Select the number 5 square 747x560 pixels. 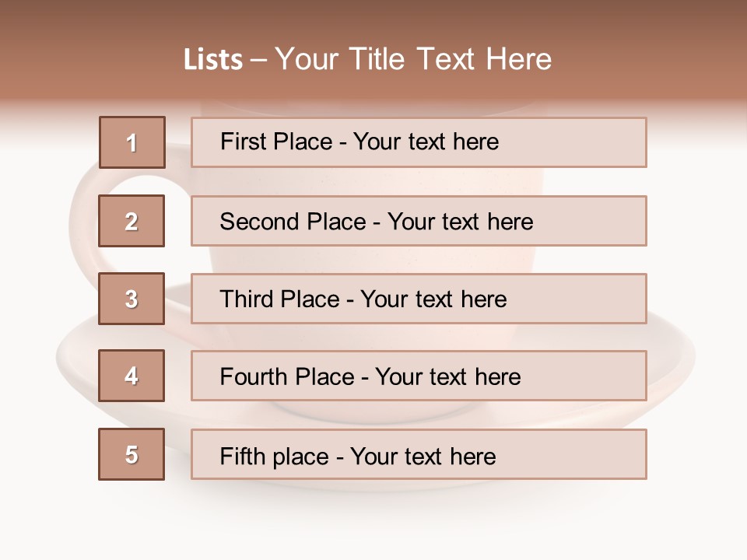pos(132,454)
